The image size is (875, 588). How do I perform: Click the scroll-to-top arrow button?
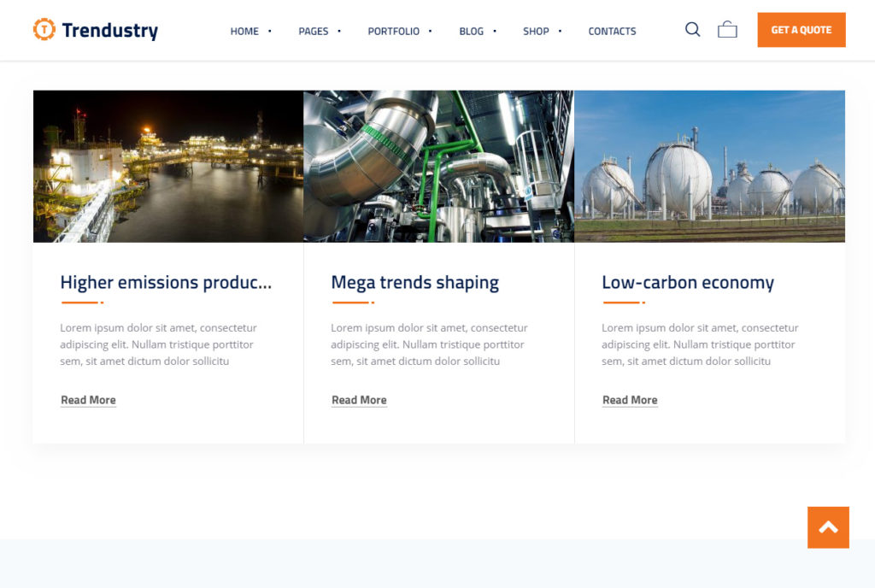[828, 527]
